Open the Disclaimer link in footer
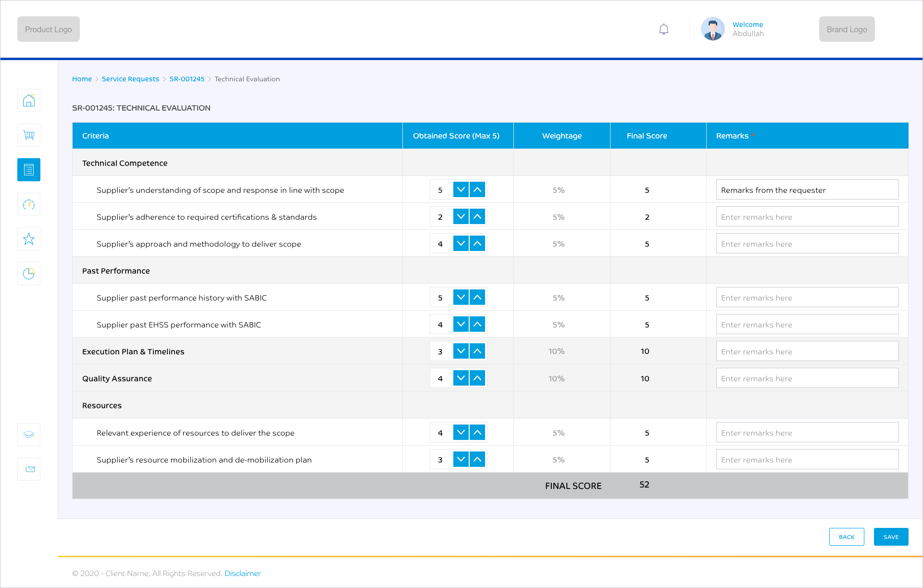923x588 pixels. point(242,573)
